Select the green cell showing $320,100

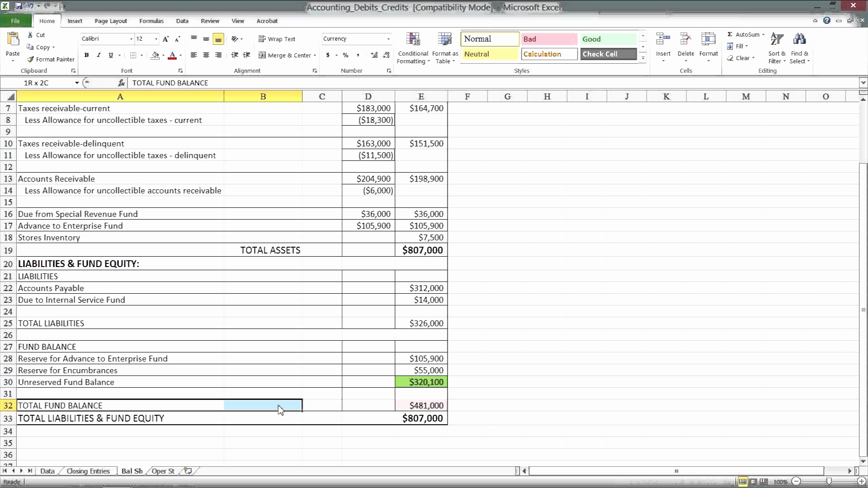pos(421,382)
